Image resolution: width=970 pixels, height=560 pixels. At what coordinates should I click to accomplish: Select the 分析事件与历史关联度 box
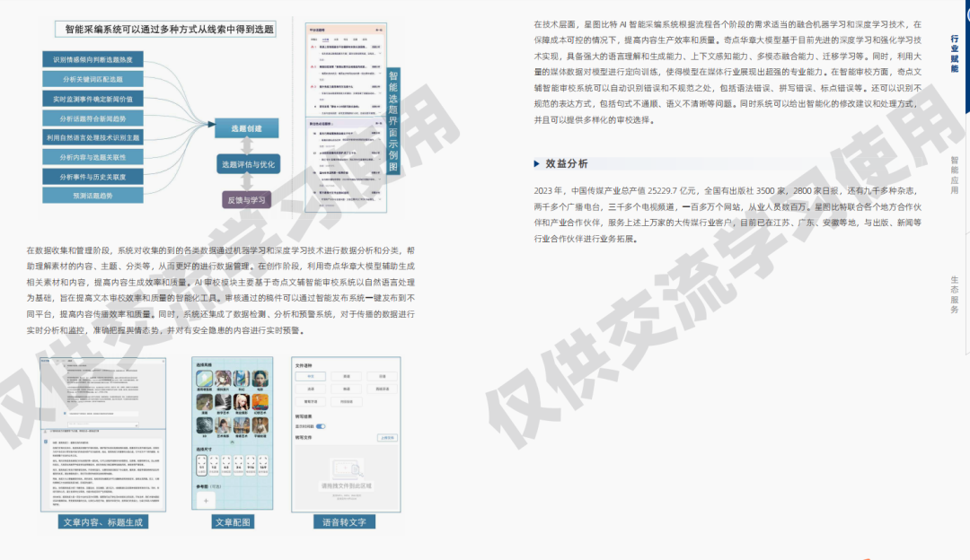click(93, 176)
